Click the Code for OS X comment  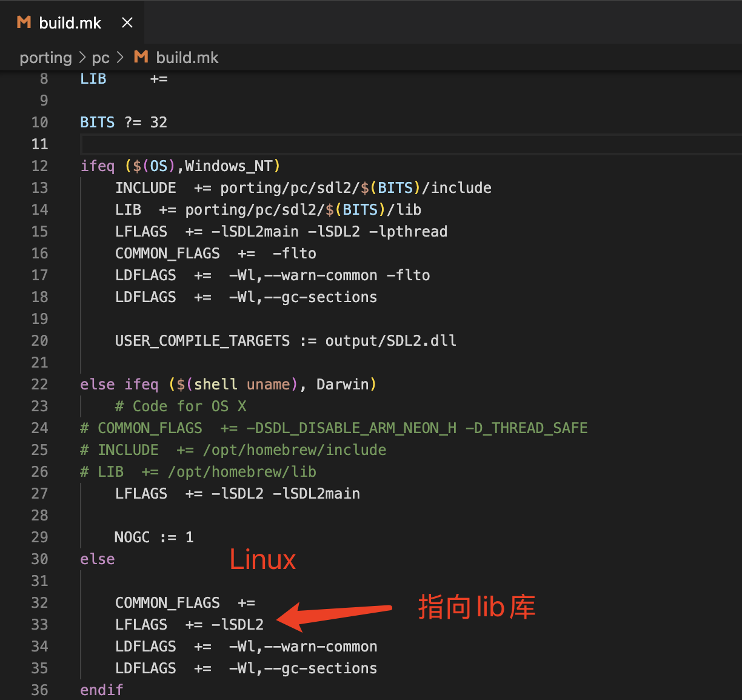(x=179, y=406)
